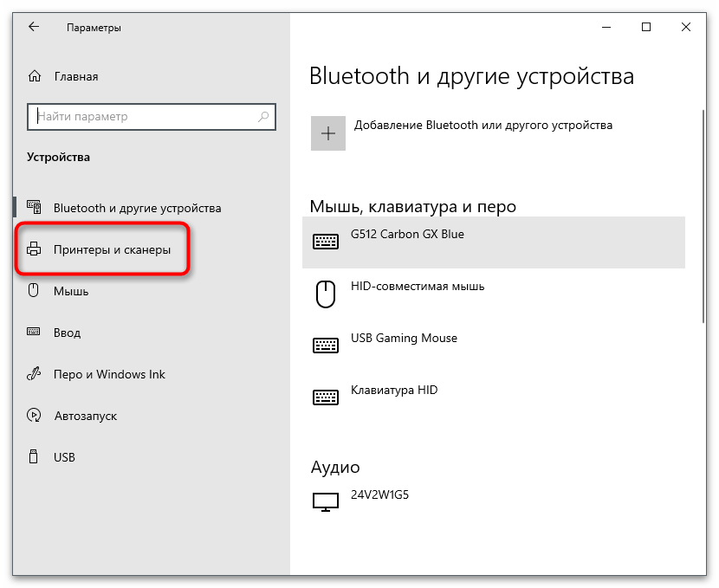The width and height of the screenshot is (719, 588).
Task: Select HID-совместимая мышь device
Action: pos(417,287)
